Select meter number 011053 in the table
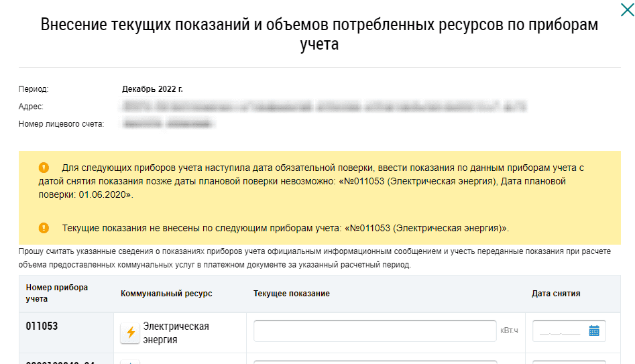 [42, 326]
